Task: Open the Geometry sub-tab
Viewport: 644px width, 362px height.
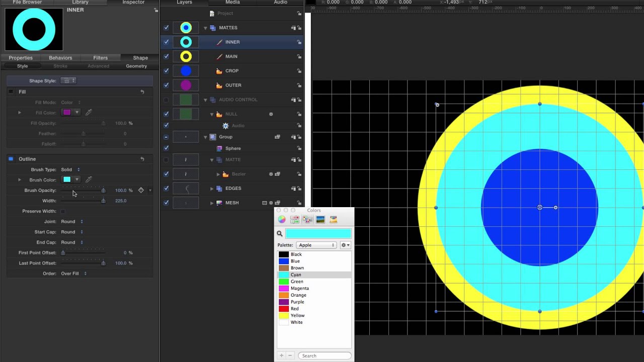Action: coord(136,66)
